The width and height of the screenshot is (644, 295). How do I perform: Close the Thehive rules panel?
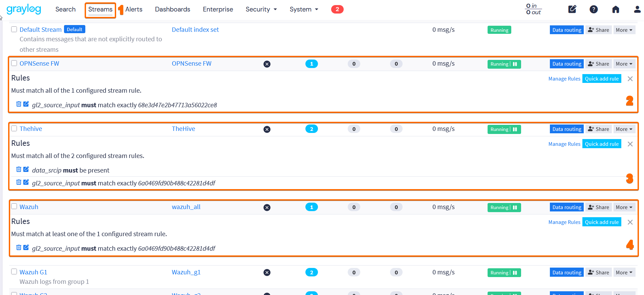[630, 144]
